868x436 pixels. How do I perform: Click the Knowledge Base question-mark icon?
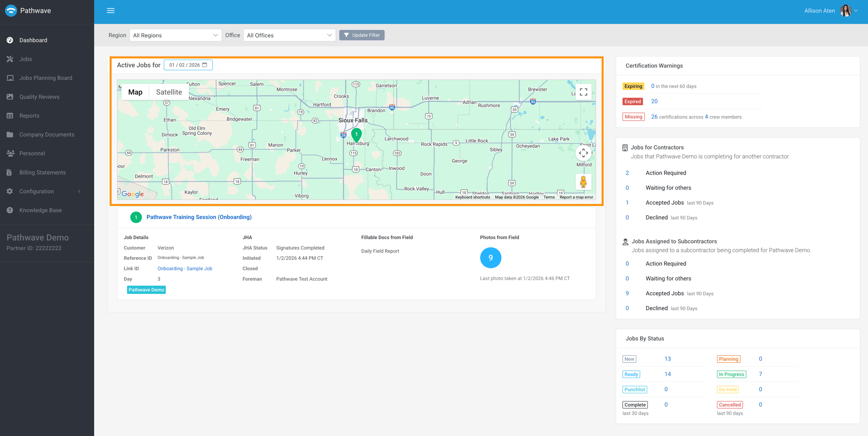[10, 210]
